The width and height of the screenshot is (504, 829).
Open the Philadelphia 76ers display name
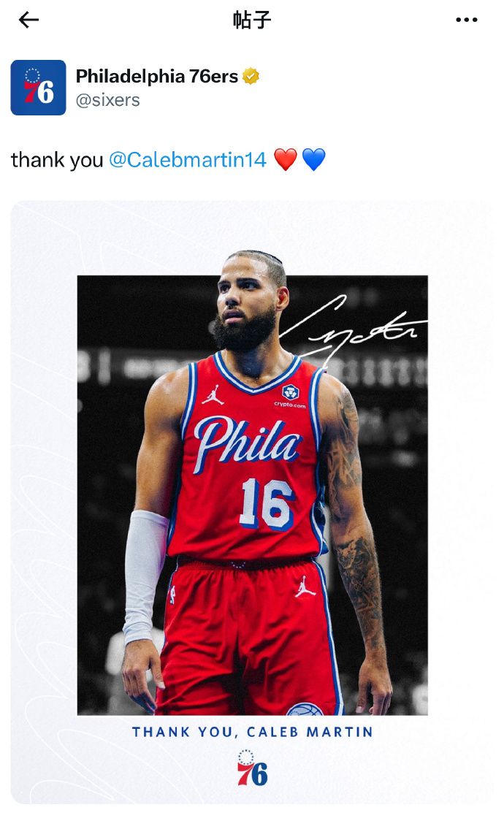[x=156, y=76]
